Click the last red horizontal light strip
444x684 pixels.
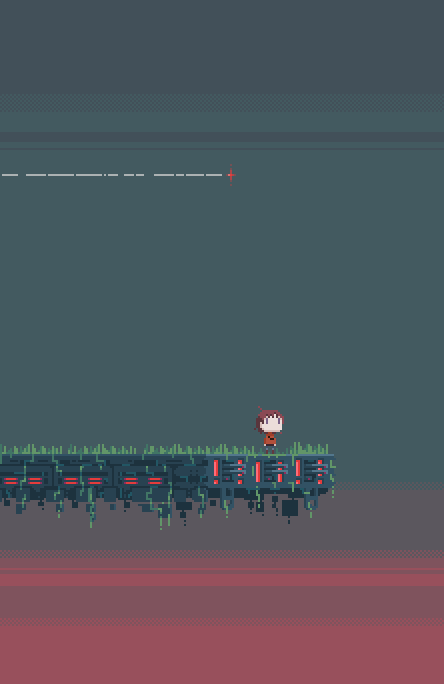[155, 480]
